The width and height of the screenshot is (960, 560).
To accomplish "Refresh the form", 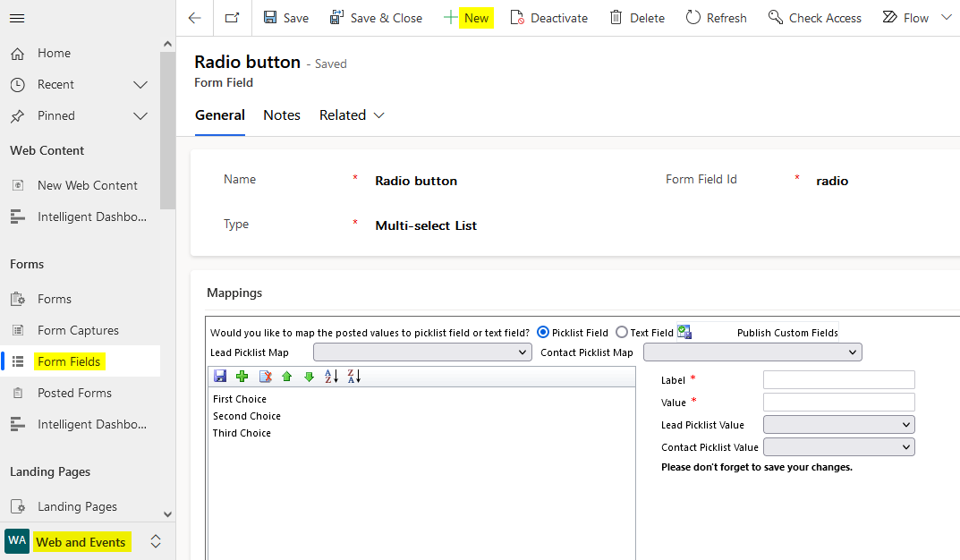I will coord(716,18).
